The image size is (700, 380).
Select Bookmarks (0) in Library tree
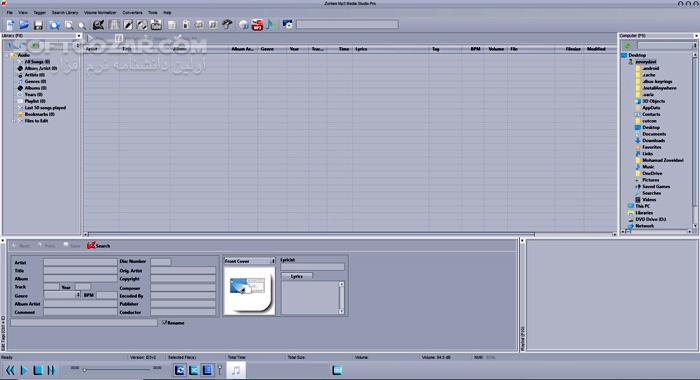[39, 114]
